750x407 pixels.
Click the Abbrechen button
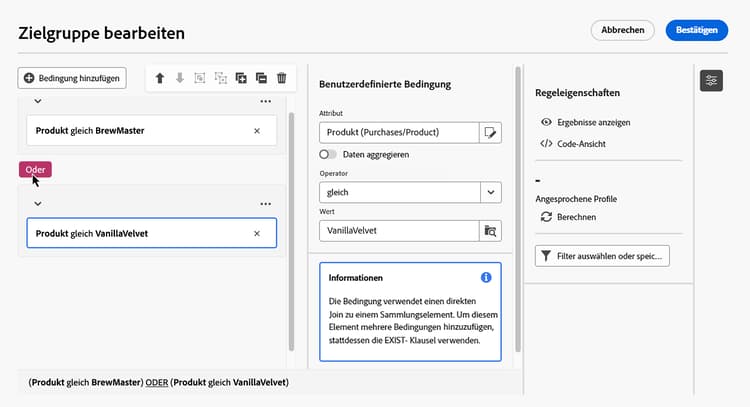click(622, 30)
